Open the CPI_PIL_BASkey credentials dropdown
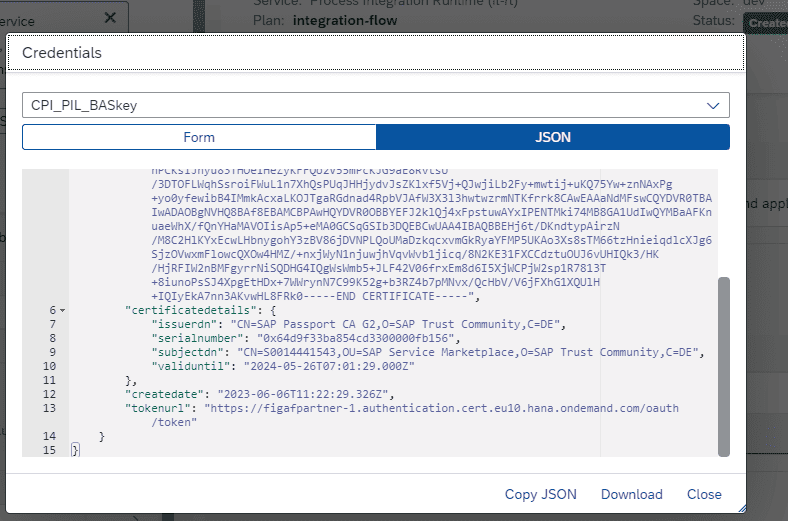Screen dimensions: 788x521 (375, 106)
